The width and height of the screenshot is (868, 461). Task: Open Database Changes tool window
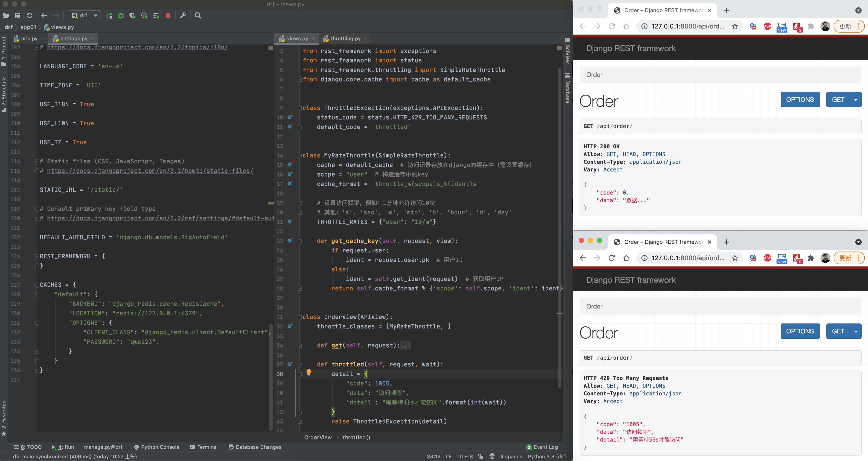pos(255,447)
